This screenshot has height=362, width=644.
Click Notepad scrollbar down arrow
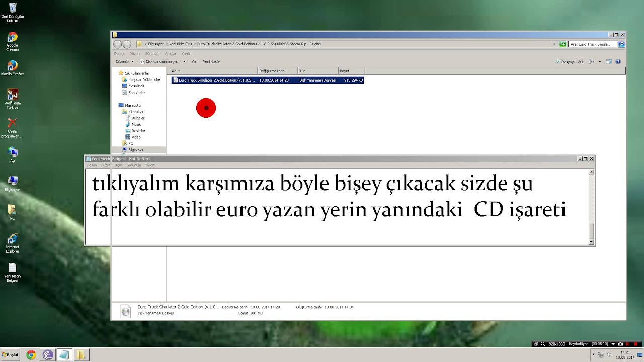591,242
